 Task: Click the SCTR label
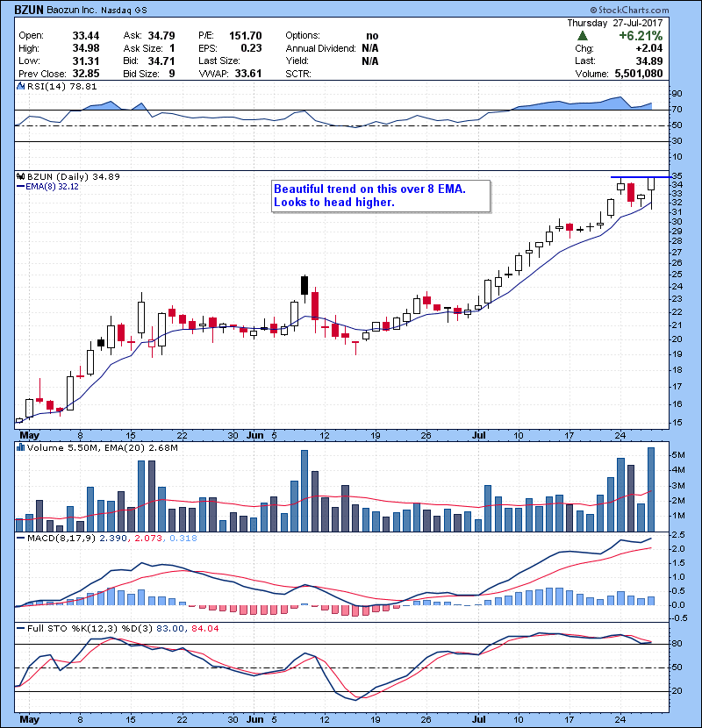click(x=298, y=74)
